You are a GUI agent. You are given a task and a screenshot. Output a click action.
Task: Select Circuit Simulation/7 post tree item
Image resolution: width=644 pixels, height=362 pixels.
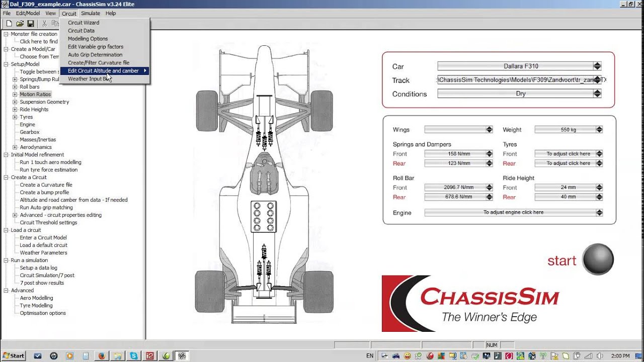click(47, 276)
